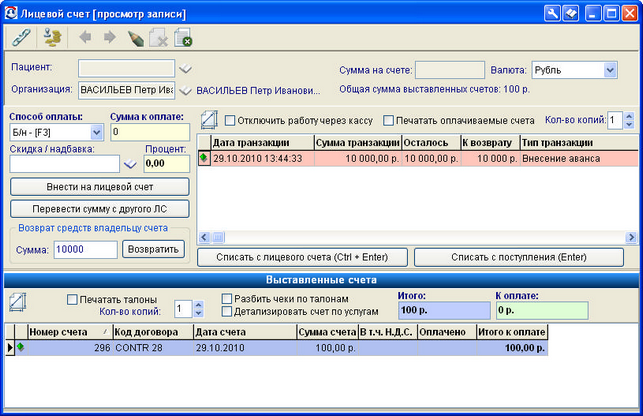Viewport: 643px width, 416px height.
Task: Click Перевести сумму с другого ЛС button
Action: (100, 209)
